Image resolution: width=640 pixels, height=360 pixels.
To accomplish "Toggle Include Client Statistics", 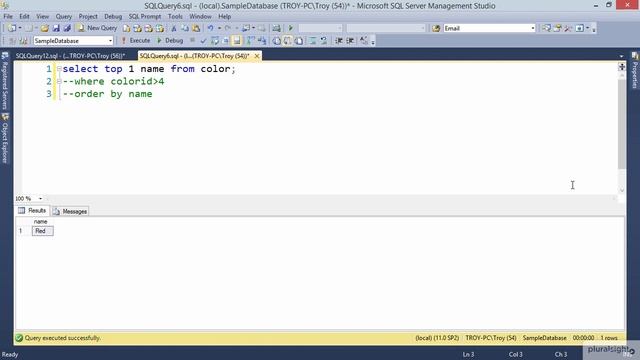I will 262,41.
